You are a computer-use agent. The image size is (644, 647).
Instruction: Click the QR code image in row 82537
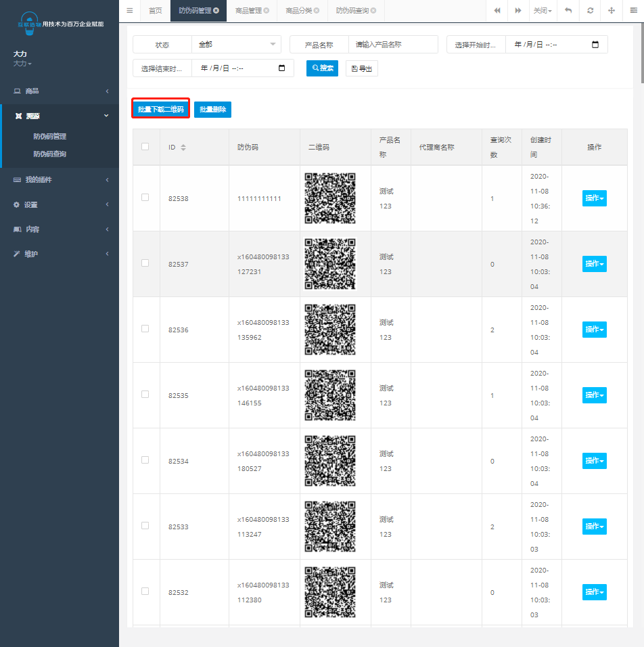point(329,264)
